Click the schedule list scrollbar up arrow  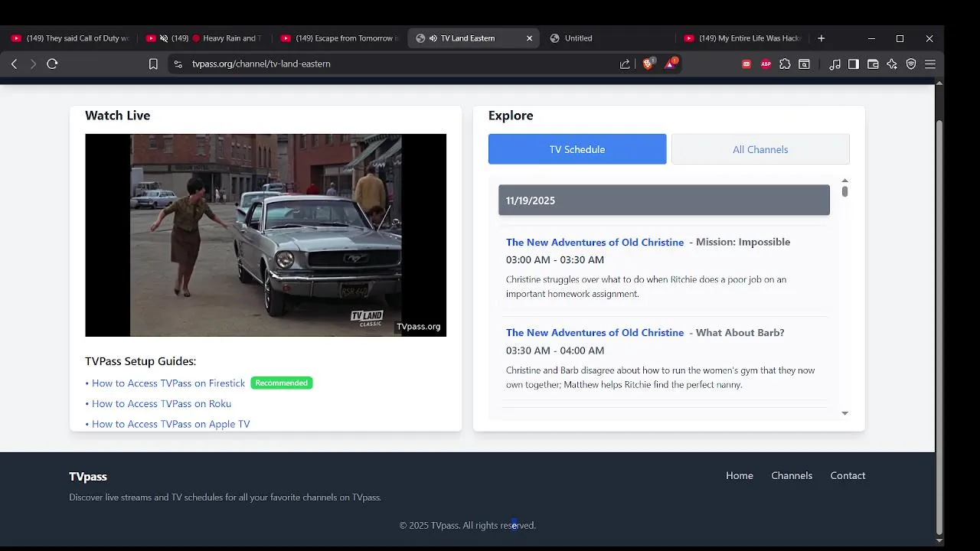point(844,181)
